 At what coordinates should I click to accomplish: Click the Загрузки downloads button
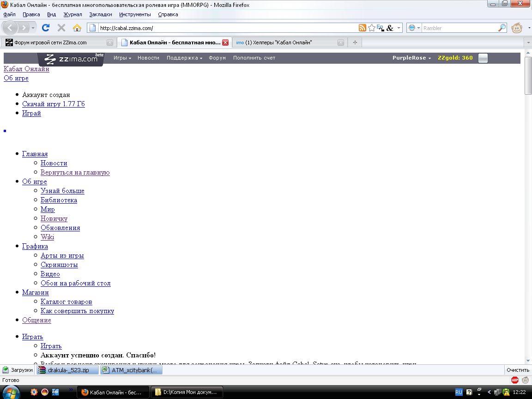[18, 370]
